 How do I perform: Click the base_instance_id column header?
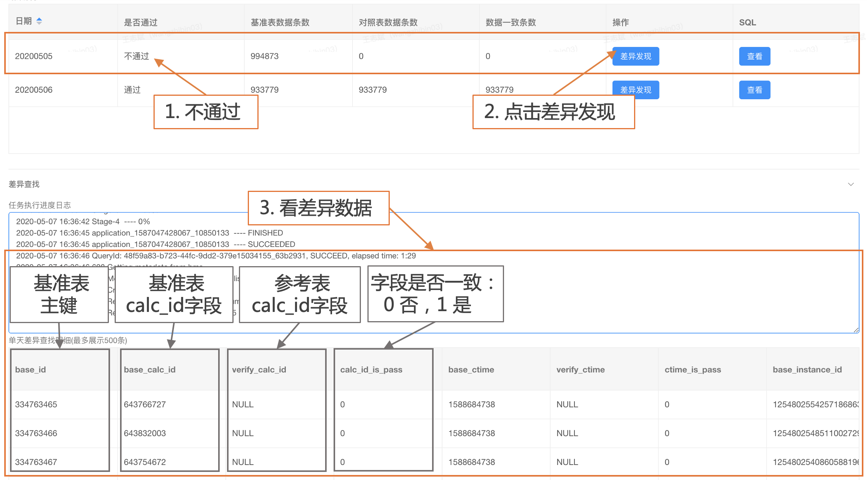tap(807, 370)
